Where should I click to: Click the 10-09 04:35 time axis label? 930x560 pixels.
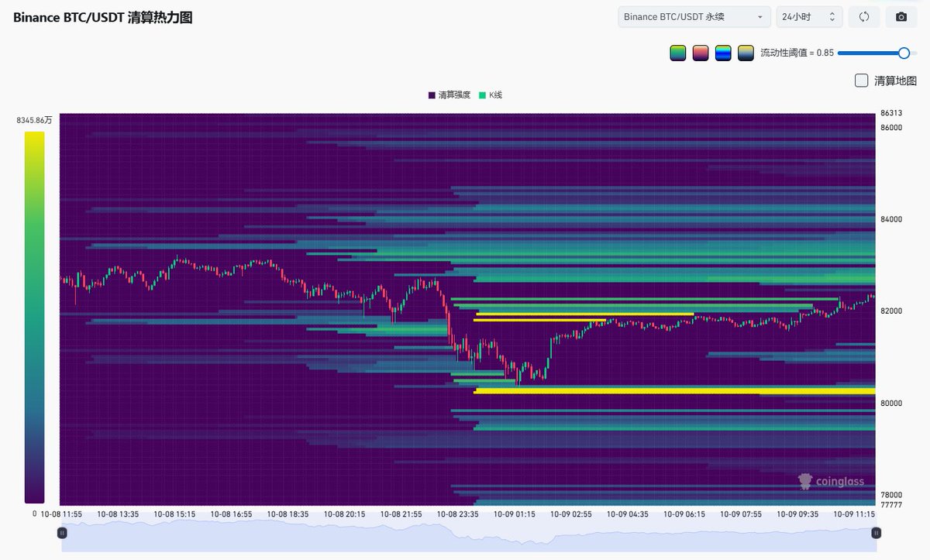coord(627,514)
